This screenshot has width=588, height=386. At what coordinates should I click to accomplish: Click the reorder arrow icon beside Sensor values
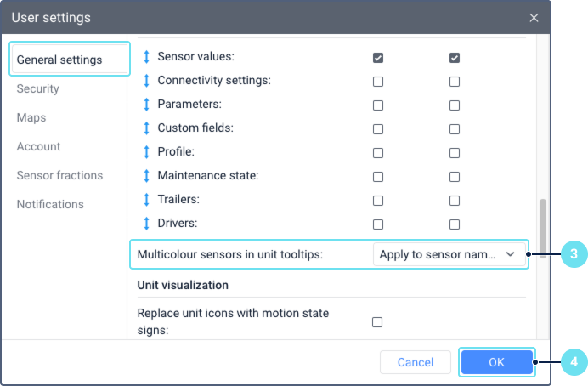tap(146, 57)
